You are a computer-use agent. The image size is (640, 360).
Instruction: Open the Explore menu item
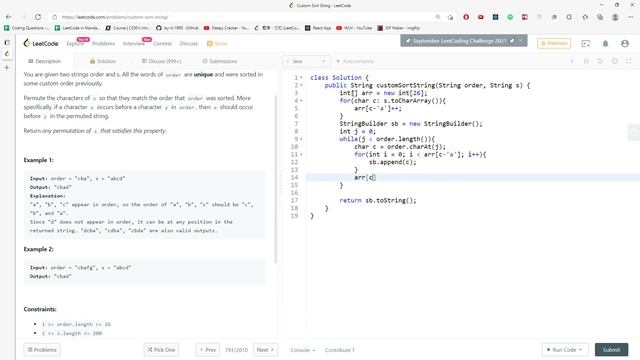(75, 44)
